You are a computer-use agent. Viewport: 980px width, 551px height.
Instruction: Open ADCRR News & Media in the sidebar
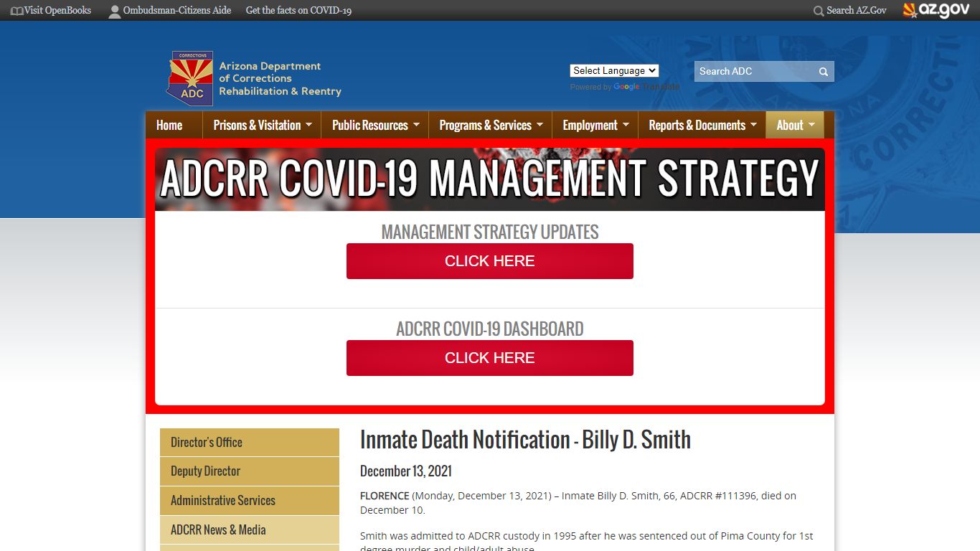point(250,530)
